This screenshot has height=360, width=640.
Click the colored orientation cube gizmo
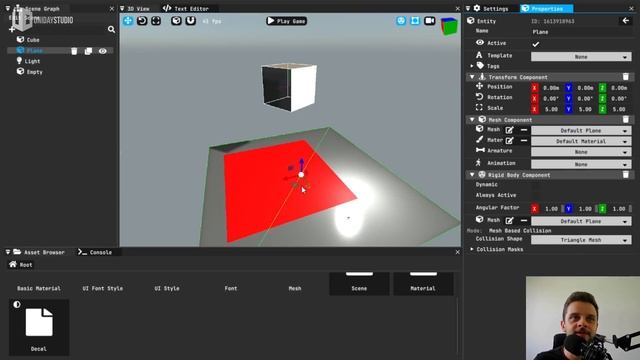(x=449, y=26)
